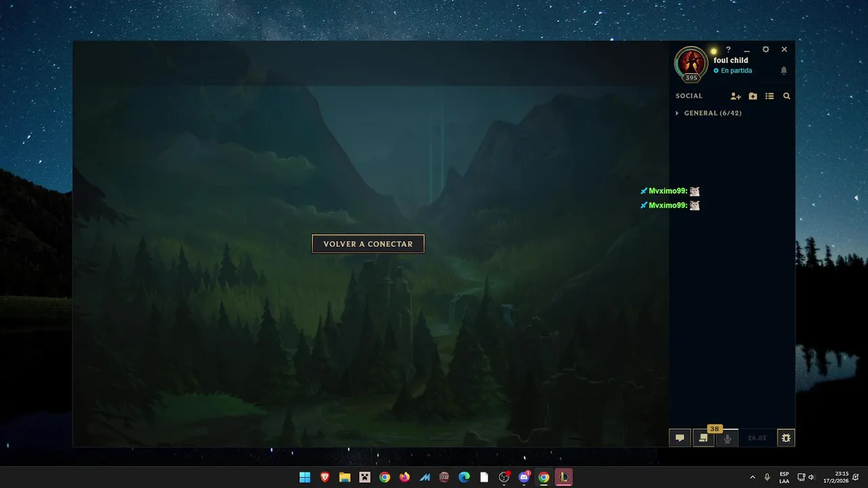Open OBS Studio from taskbar
The width and height of the screenshot is (868, 488).
point(504,477)
